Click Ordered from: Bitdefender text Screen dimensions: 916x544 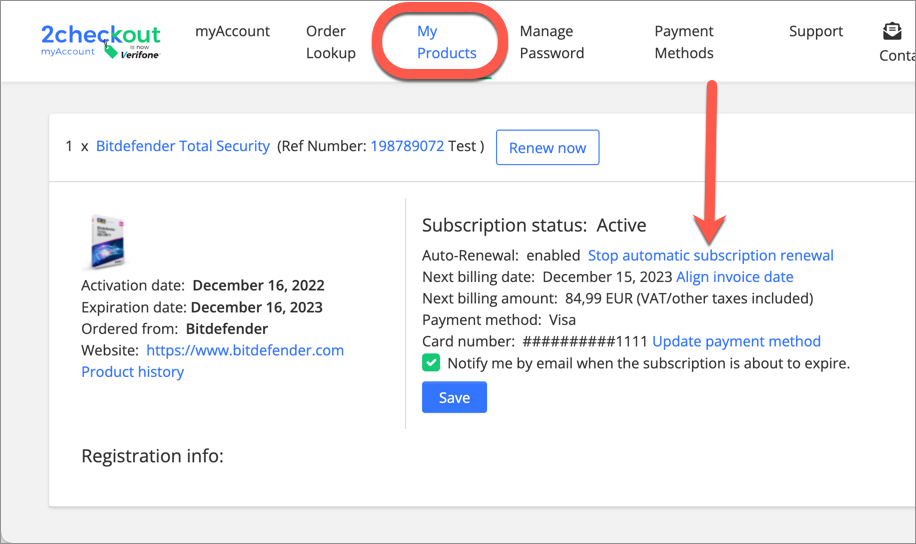pos(175,329)
